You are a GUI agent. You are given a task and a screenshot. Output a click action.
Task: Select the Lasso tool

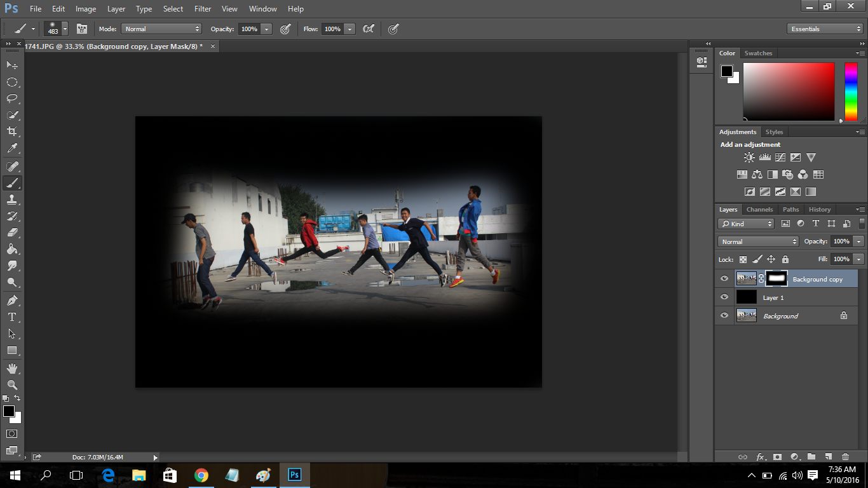[11, 98]
